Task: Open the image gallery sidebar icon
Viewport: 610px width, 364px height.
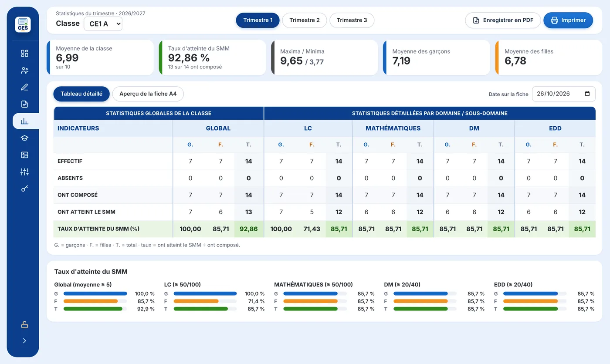Action: tap(24, 155)
